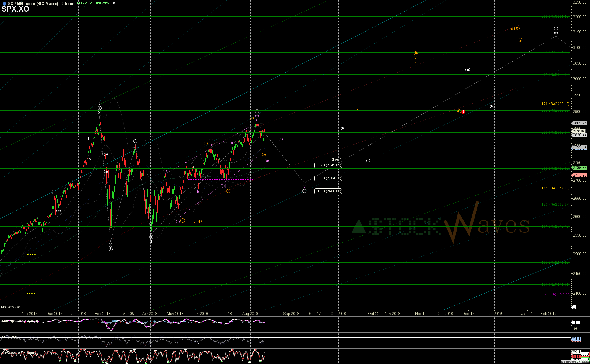
Task: Click the small 0 tag at price axis bottom
Action: click(574, 307)
